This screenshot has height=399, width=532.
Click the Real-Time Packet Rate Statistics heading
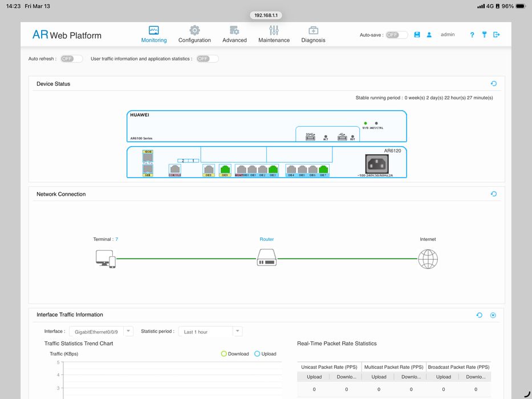pos(337,343)
